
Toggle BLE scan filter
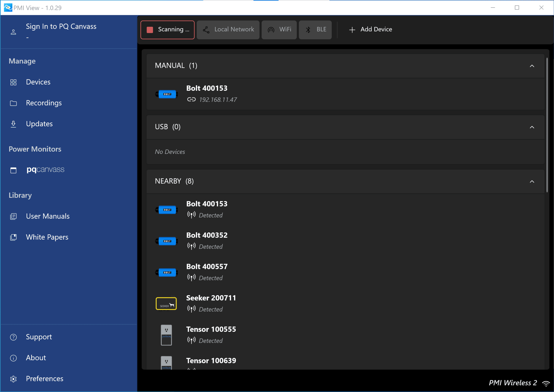(x=315, y=30)
